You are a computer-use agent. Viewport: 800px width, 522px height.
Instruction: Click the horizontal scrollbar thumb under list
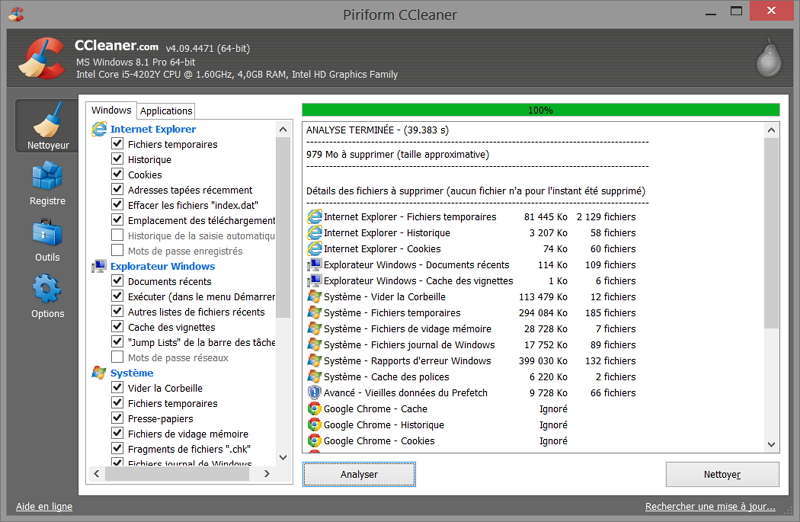[x=177, y=474]
